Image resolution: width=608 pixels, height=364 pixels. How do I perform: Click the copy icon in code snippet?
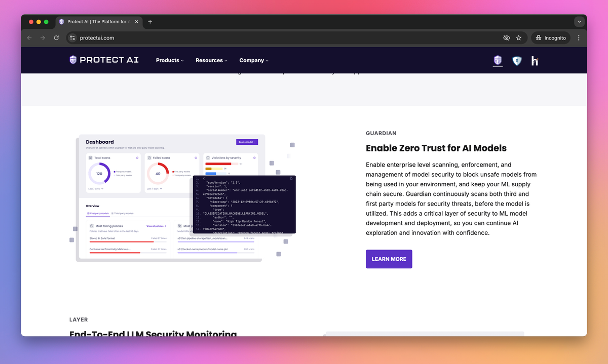click(x=291, y=178)
